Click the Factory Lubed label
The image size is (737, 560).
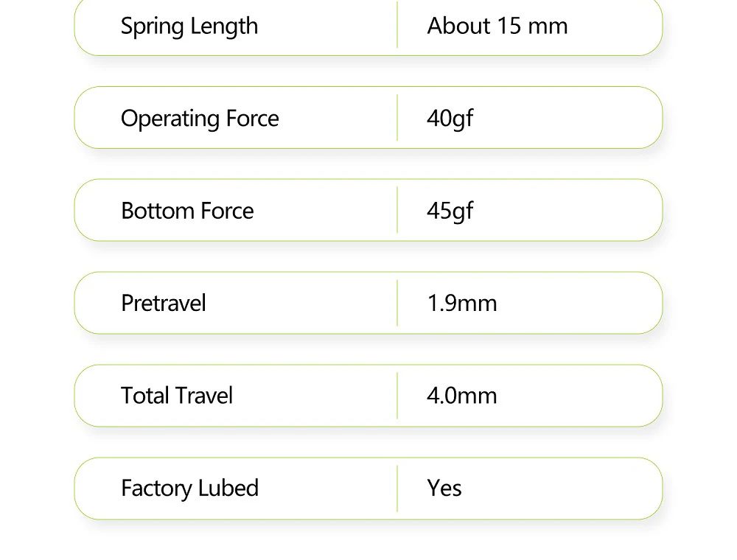click(189, 489)
